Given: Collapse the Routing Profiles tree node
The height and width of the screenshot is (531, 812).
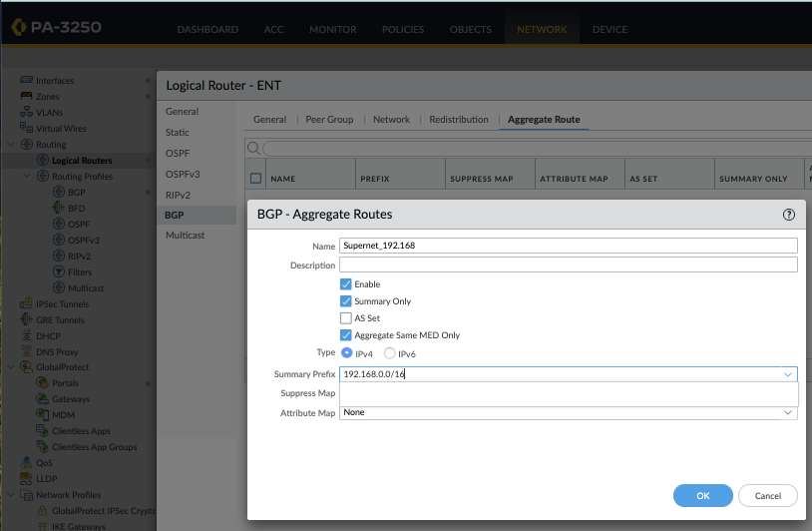Looking at the screenshot, I should pos(28,177).
